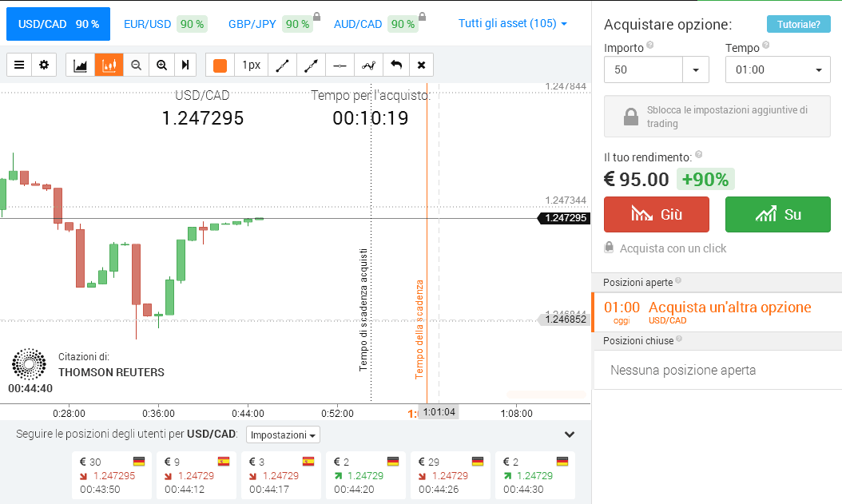Open the Importo amount dropdown arrow
Image resolution: width=842 pixels, height=504 pixels.
pyautogui.click(x=696, y=69)
